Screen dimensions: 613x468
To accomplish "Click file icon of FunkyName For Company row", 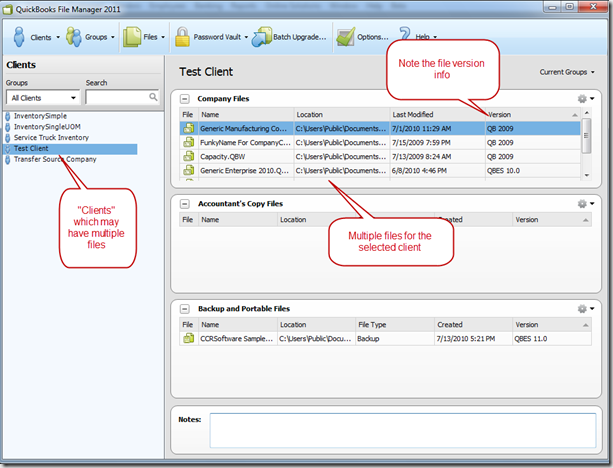I will point(189,142).
